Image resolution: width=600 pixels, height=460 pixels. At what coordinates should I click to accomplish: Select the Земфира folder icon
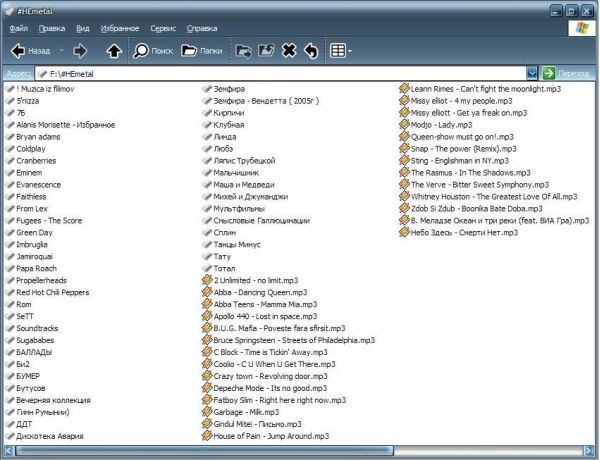pyautogui.click(x=207, y=89)
